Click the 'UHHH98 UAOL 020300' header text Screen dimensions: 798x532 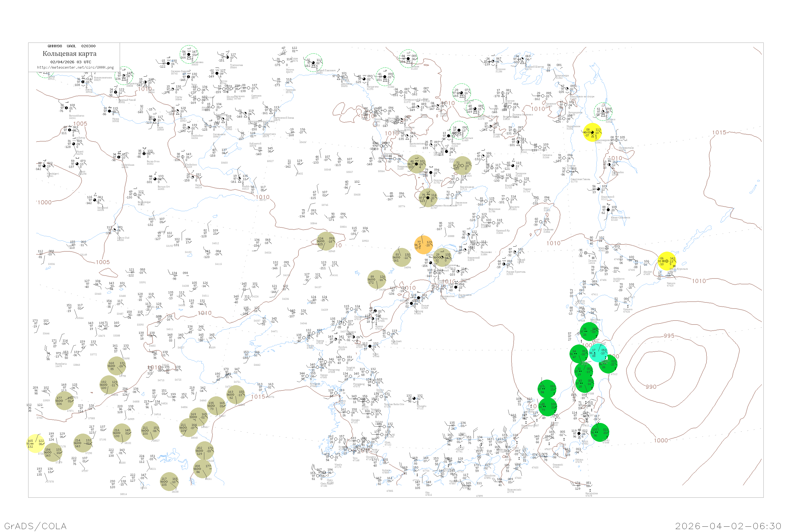click(x=71, y=46)
